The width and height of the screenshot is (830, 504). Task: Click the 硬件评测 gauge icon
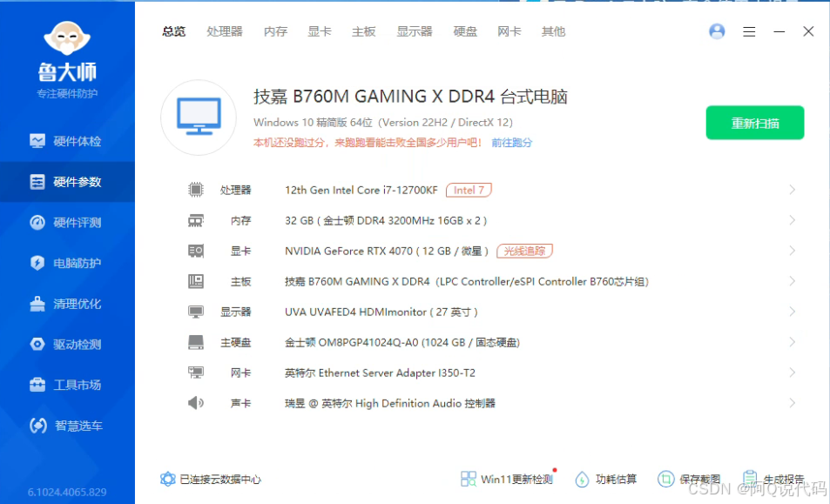[x=37, y=223]
